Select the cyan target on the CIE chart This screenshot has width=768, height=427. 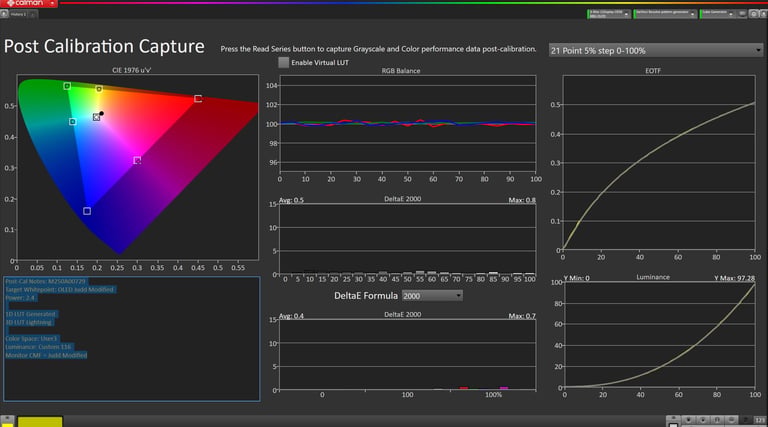(x=72, y=121)
